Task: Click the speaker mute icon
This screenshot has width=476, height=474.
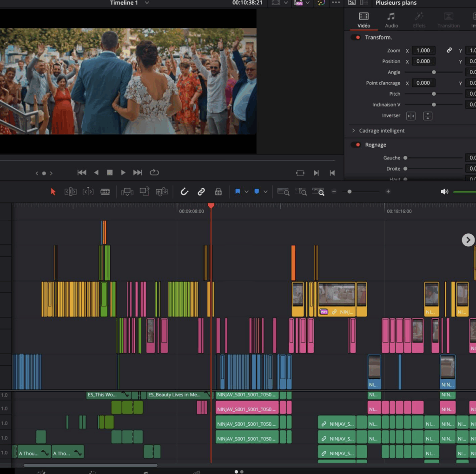Action: [x=444, y=191]
